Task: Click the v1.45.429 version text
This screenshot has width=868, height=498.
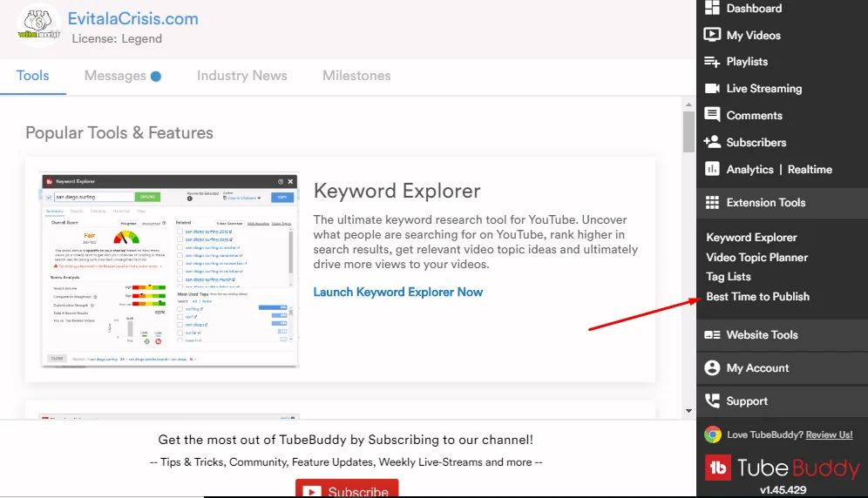Action: 783,489
